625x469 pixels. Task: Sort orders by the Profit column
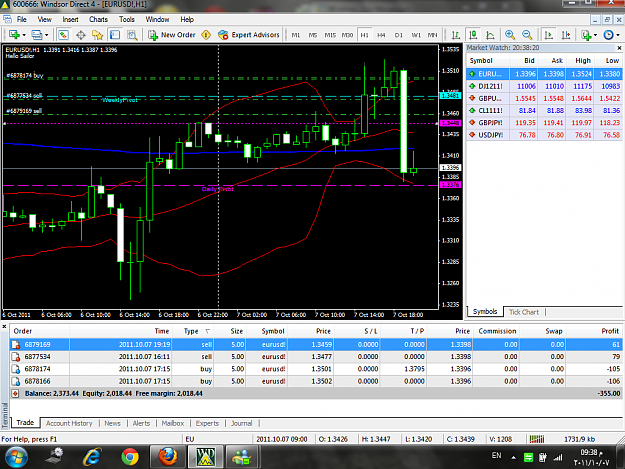pyautogui.click(x=594, y=331)
